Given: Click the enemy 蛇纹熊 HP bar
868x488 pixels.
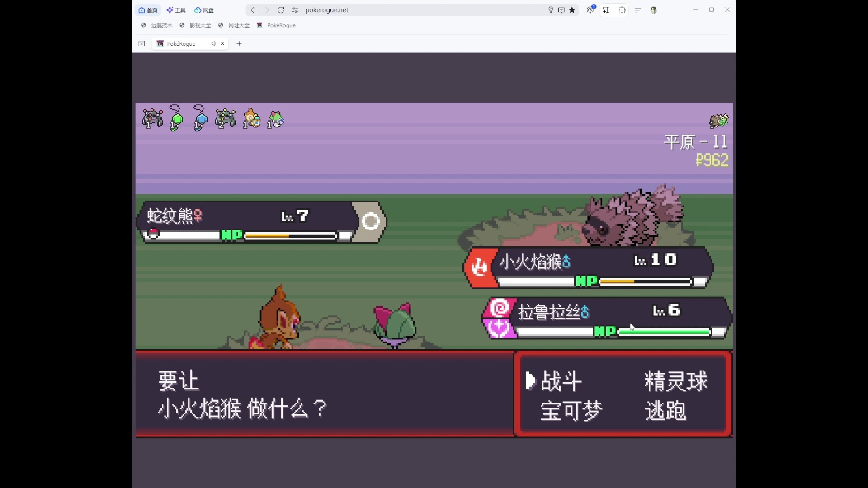Looking at the screenshot, I should [x=290, y=236].
